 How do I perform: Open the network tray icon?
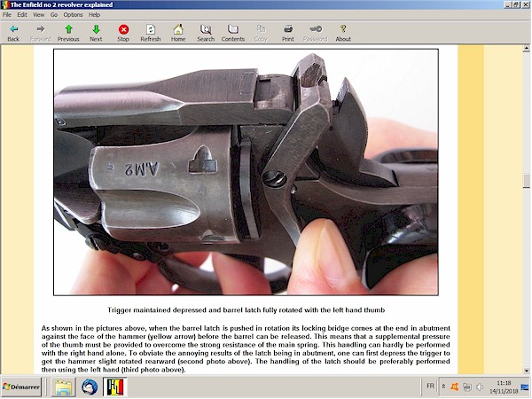(x=467, y=387)
